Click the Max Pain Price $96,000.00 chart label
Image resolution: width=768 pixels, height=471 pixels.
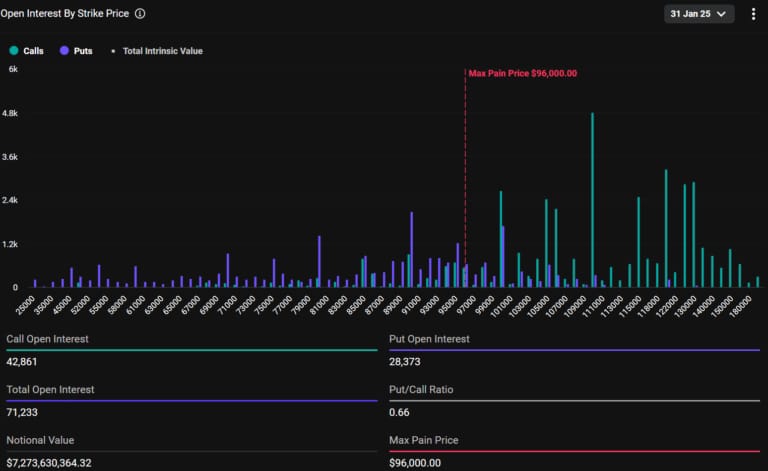coord(522,73)
